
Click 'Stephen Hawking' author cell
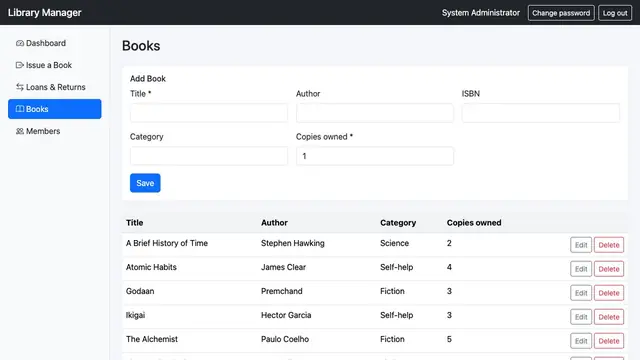(293, 243)
